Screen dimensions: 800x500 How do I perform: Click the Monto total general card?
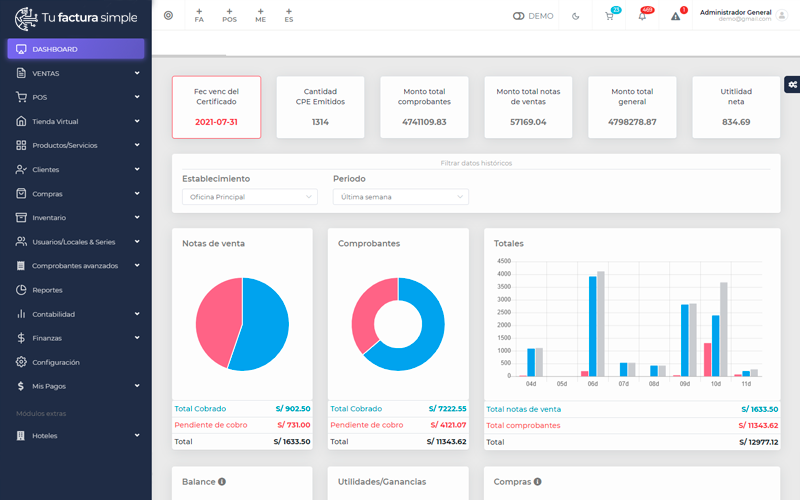coord(632,107)
